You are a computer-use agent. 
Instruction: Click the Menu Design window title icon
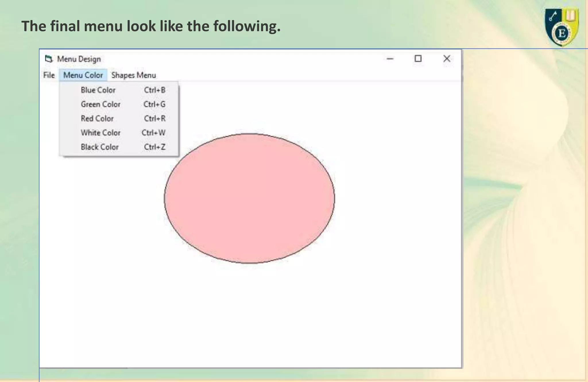(x=49, y=59)
